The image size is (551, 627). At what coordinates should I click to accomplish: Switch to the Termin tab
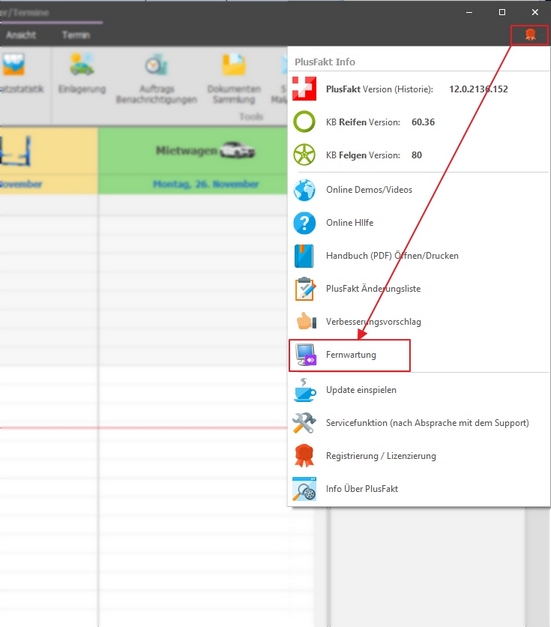[76, 35]
